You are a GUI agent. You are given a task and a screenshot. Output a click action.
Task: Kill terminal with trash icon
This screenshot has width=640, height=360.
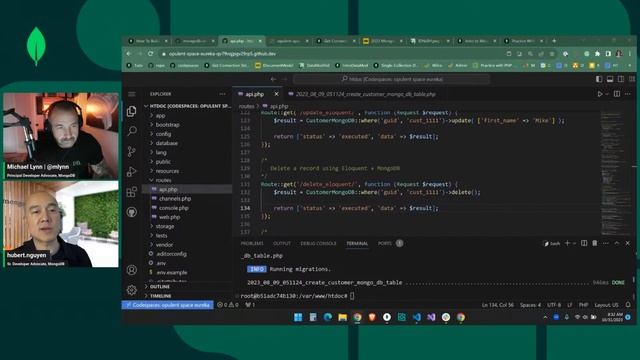595,243
